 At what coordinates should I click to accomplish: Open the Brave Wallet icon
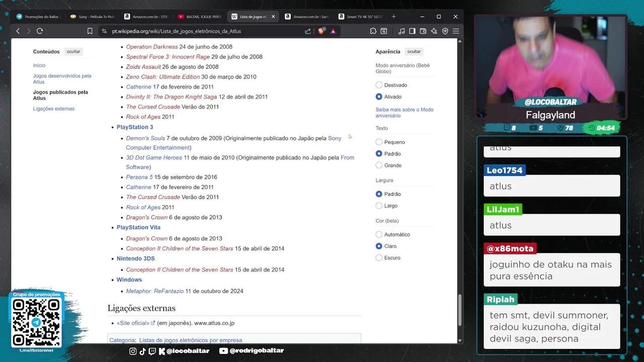point(423,31)
